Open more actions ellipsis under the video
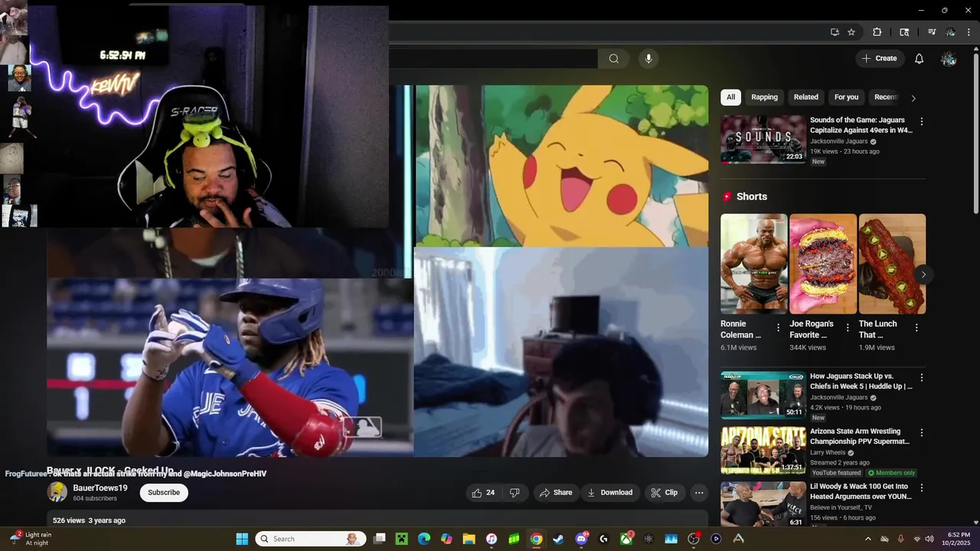The image size is (980, 551). 699,493
